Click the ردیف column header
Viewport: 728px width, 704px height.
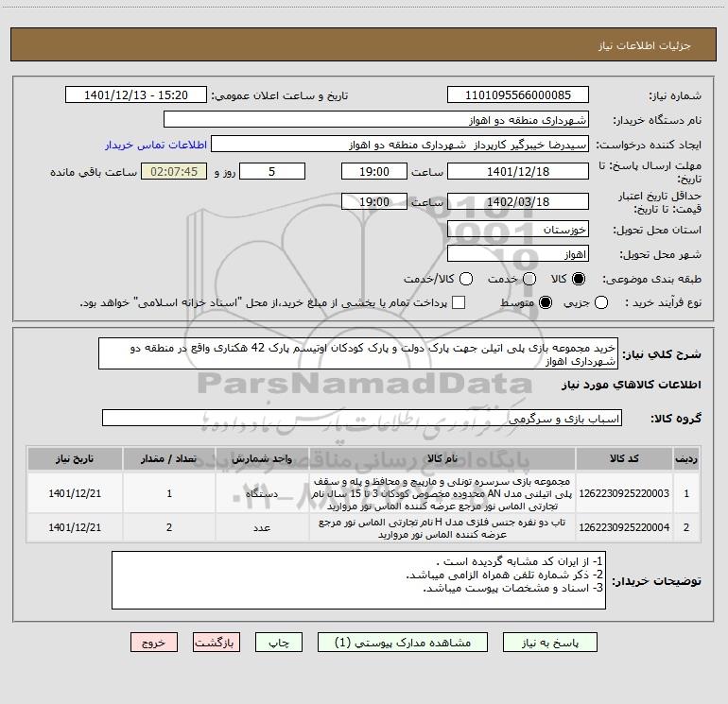tap(686, 458)
